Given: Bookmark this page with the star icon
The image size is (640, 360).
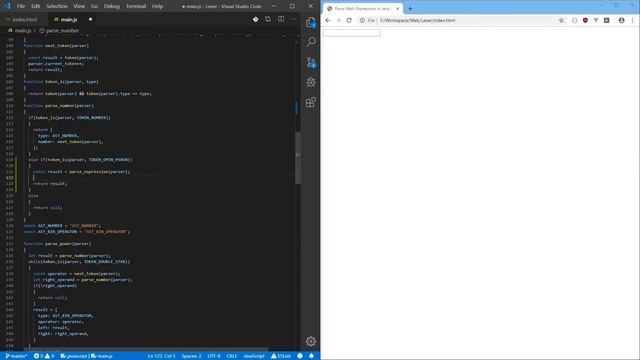Looking at the screenshot, I should pyautogui.click(x=561, y=20).
